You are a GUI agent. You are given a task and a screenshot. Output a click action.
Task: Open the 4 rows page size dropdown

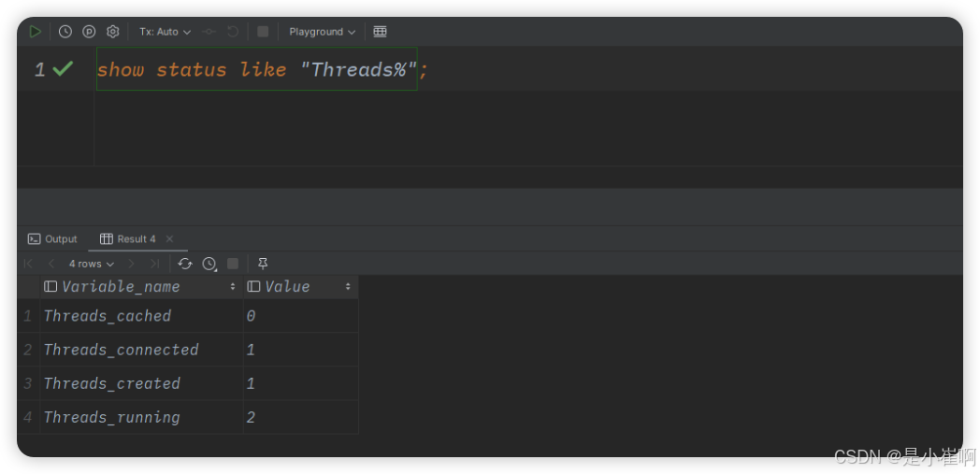(92, 264)
